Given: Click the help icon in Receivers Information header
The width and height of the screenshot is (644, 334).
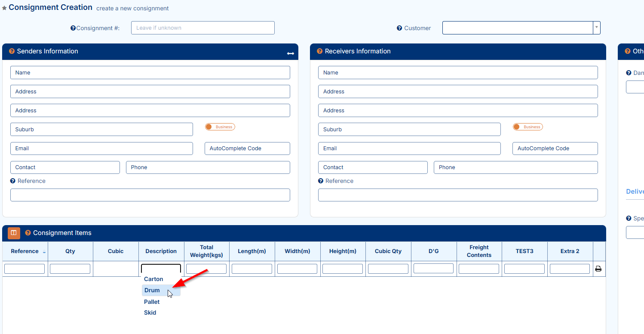Looking at the screenshot, I should coord(319,51).
